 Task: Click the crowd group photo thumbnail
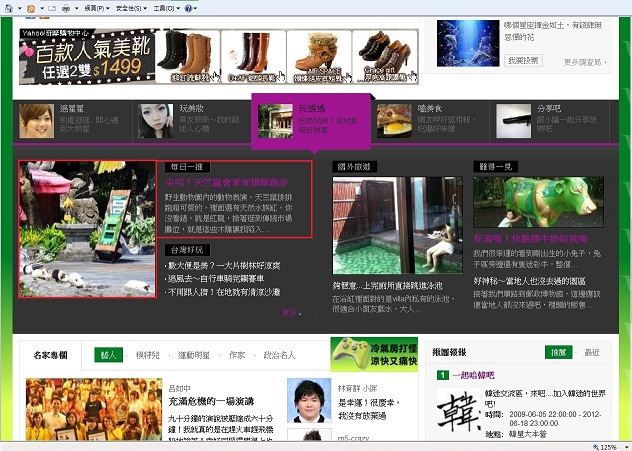pos(94,409)
